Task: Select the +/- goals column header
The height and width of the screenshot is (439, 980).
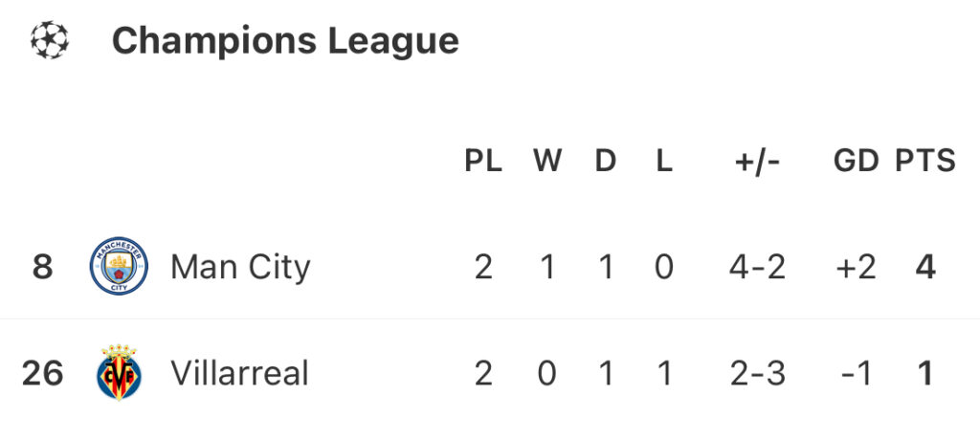Action: point(758,161)
